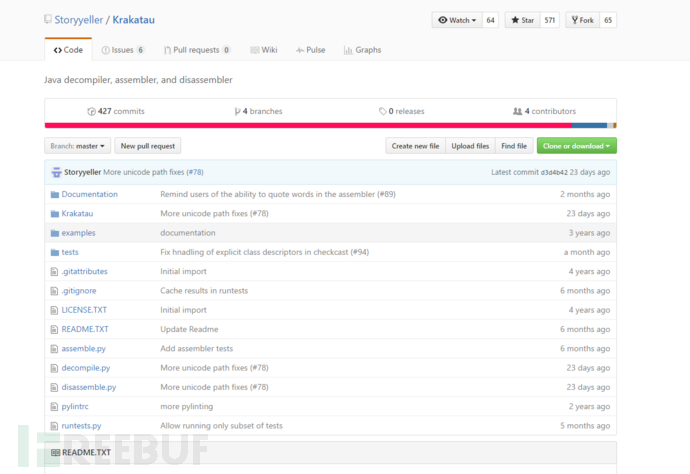Open the 427 commits link
The height and width of the screenshot is (474, 690).
coord(116,111)
